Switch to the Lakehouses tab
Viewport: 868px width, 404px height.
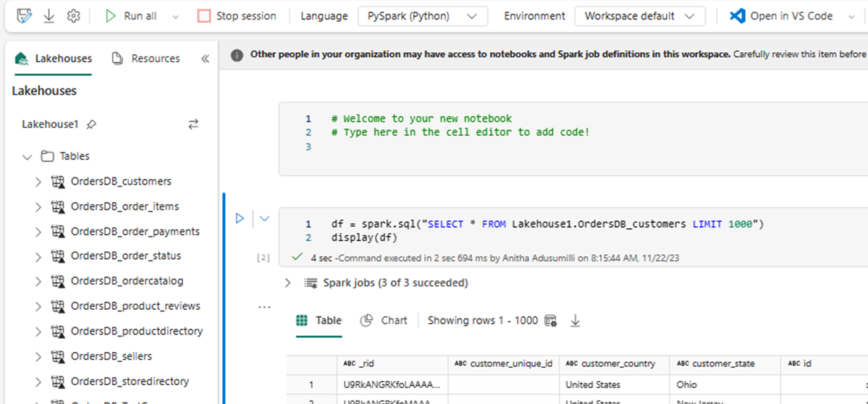pyautogui.click(x=53, y=59)
